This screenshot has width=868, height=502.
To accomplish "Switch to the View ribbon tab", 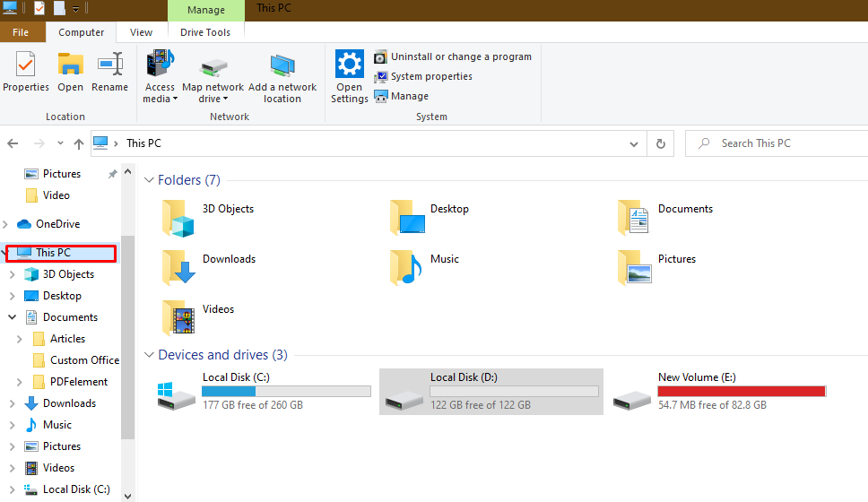I will (141, 32).
